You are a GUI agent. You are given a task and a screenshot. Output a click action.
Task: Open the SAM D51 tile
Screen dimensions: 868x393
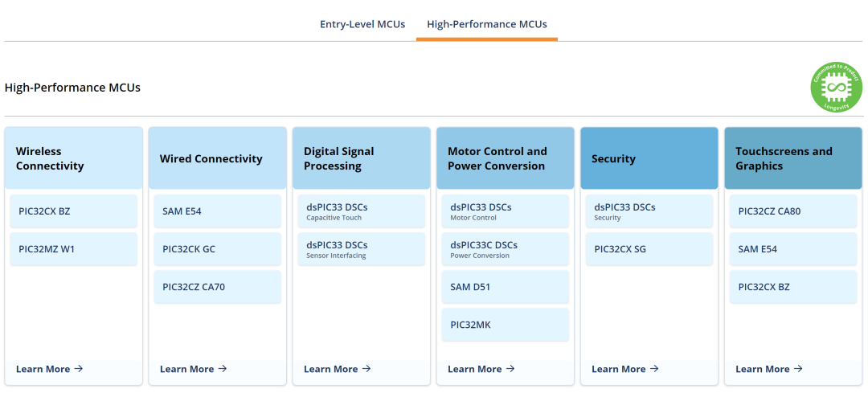point(505,287)
